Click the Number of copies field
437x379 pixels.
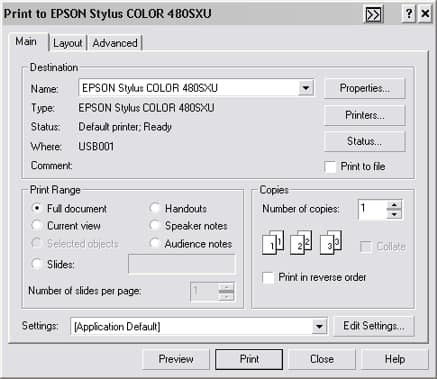click(372, 210)
